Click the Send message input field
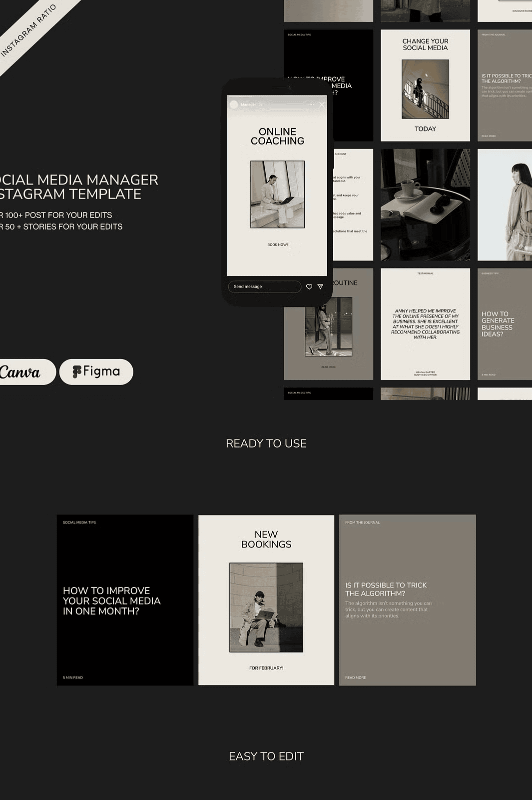The image size is (532, 800). click(x=265, y=286)
